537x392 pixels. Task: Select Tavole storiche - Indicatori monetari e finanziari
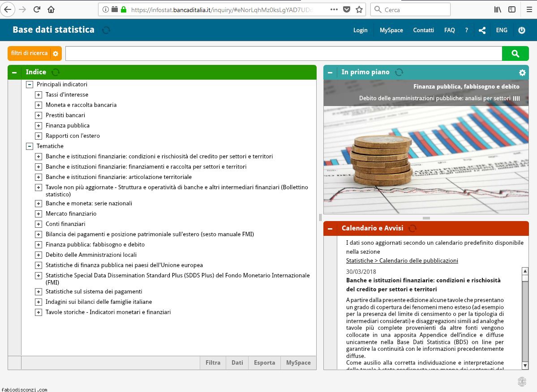108,312
